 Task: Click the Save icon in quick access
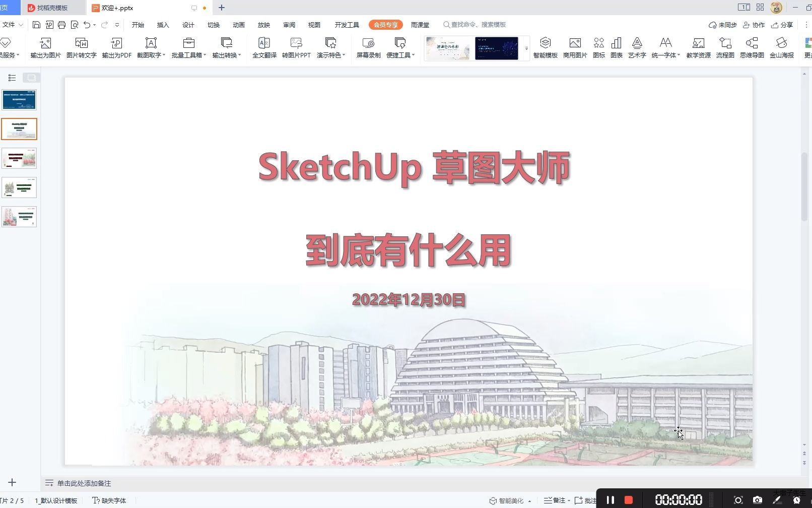tap(36, 25)
